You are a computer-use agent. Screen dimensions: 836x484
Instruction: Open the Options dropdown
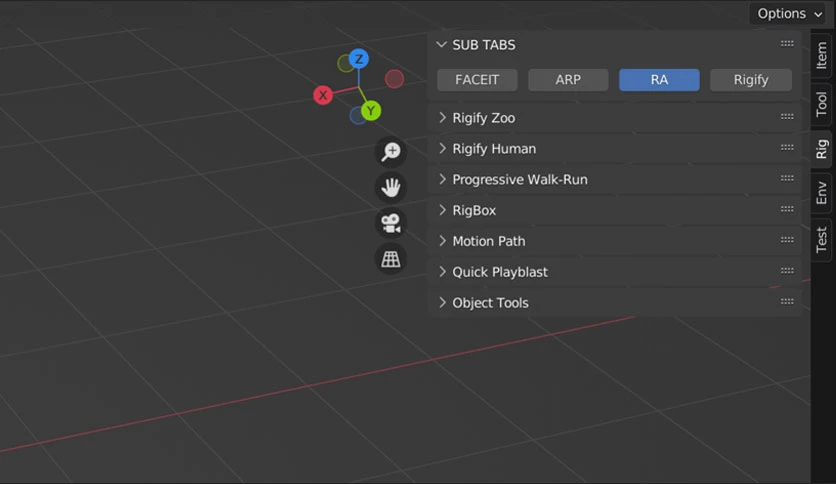tap(789, 14)
